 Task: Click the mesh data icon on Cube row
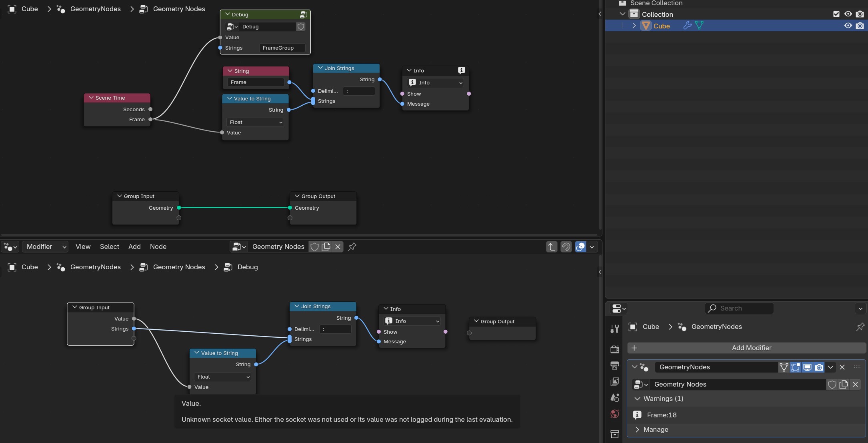coord(699,26)
